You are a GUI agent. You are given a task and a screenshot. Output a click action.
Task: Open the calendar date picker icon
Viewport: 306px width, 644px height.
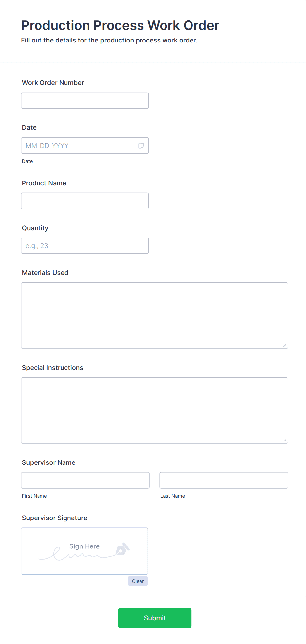click(x=141, y=146)
